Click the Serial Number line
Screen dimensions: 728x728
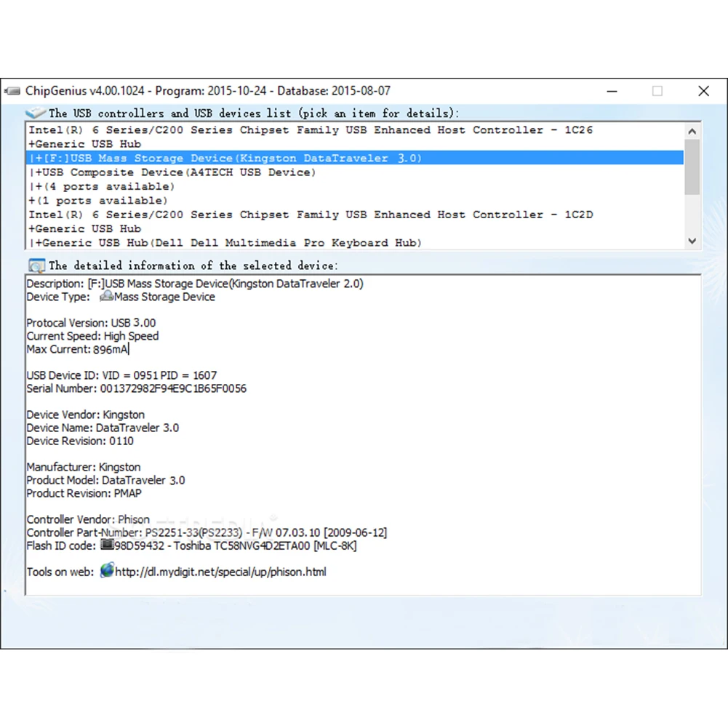[137, 388]
